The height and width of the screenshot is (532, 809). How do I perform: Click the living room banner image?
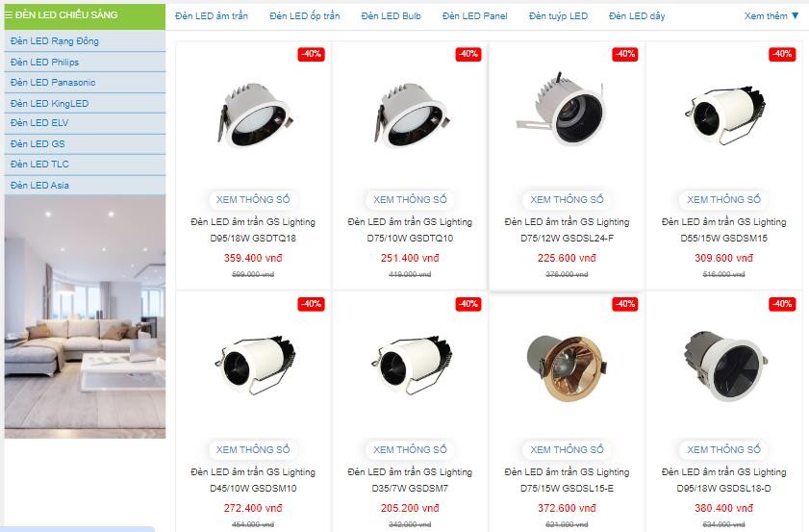click(x=85, y=317)
